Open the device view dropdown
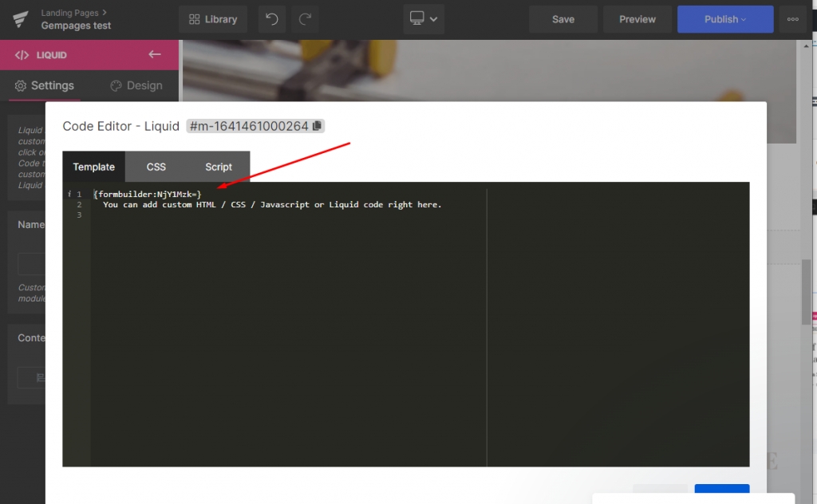817x504 pixels. pos(424,19)
